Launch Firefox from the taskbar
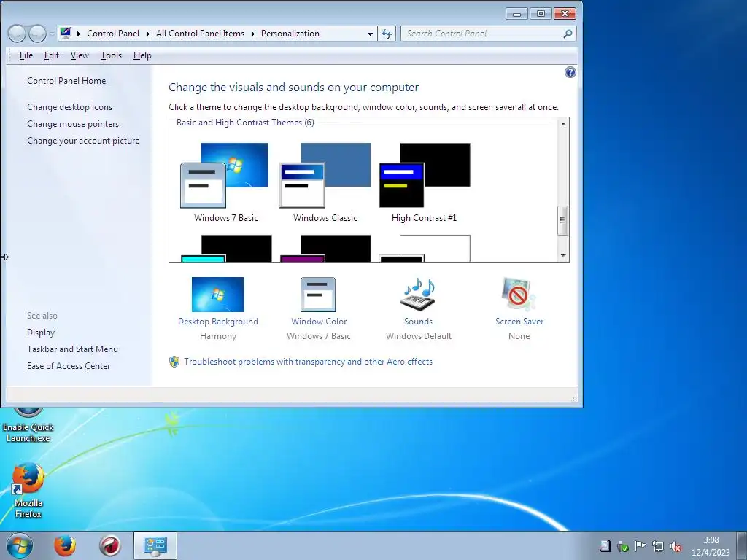747x560 pixels. pos(65,545)
